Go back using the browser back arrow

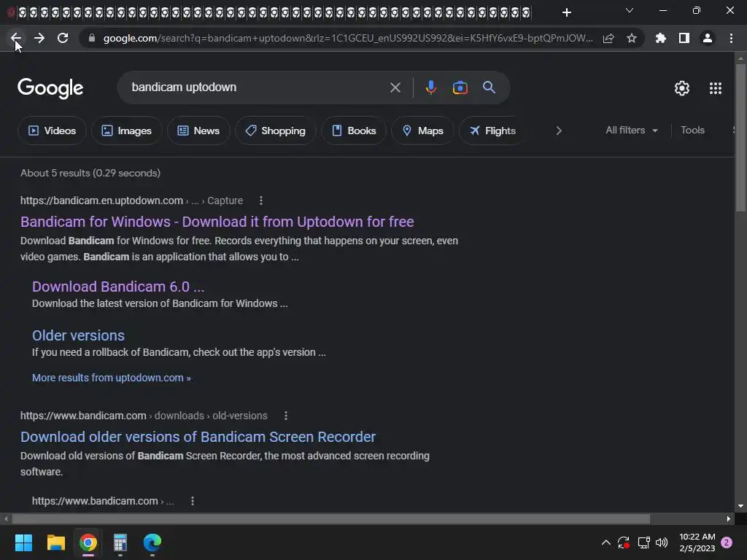15,38
